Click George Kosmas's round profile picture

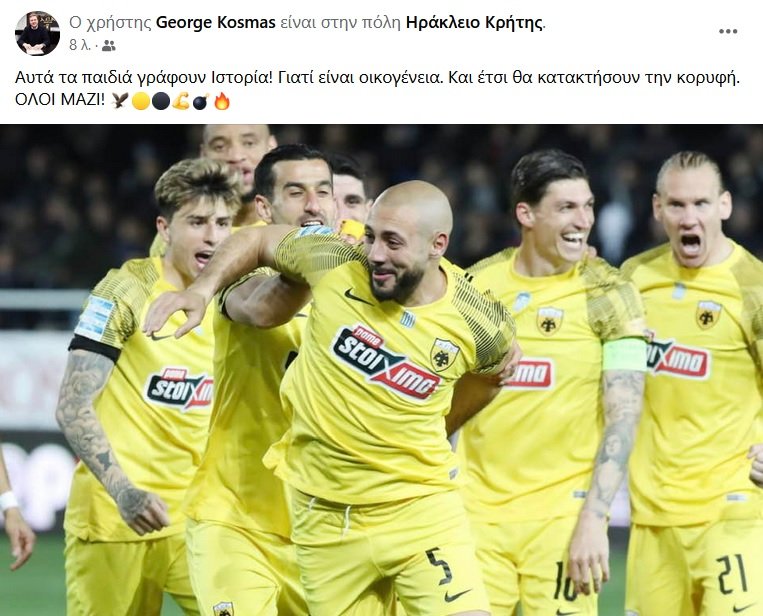coord(38,33)
